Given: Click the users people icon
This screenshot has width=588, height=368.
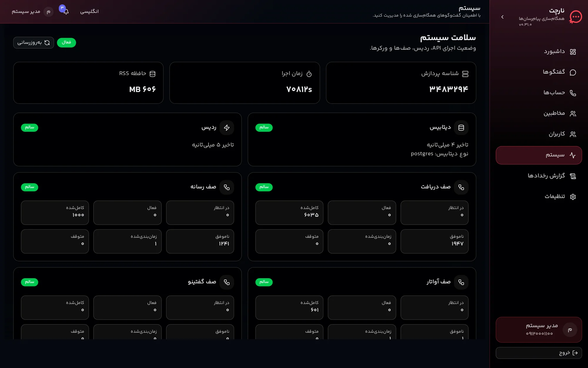Looking at the screenshot, I should click(x=573, y=134).
